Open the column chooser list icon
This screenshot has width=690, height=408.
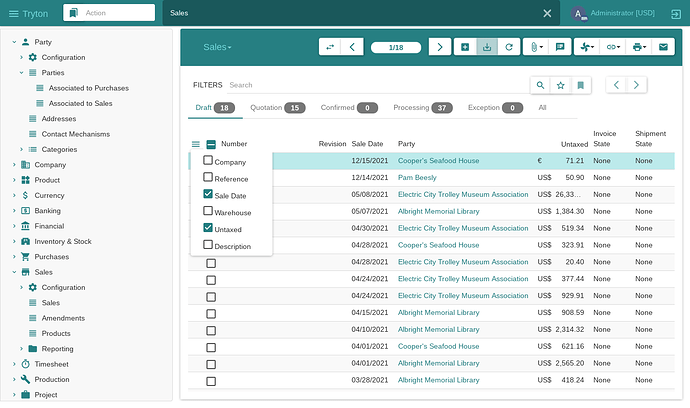click(195, 144)
